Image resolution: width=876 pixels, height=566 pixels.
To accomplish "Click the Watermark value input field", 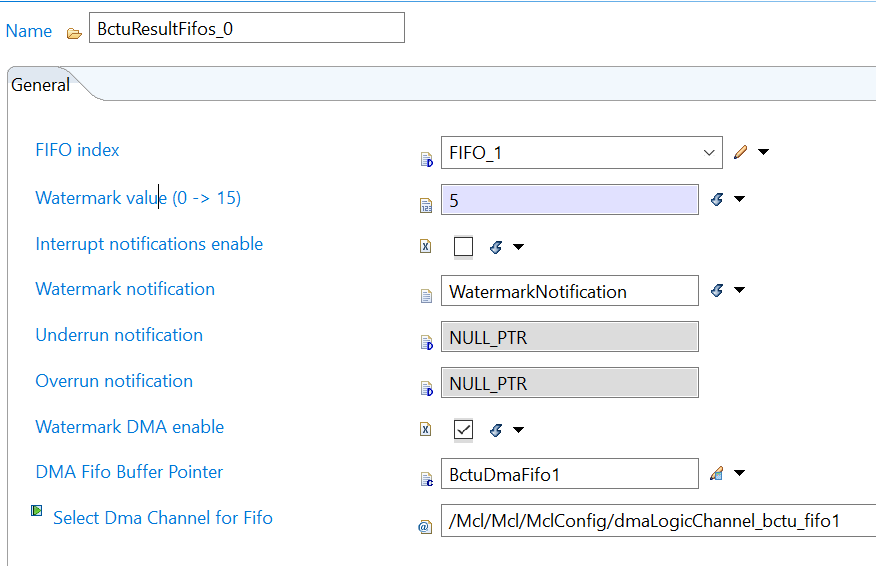I will coord(570,200).
